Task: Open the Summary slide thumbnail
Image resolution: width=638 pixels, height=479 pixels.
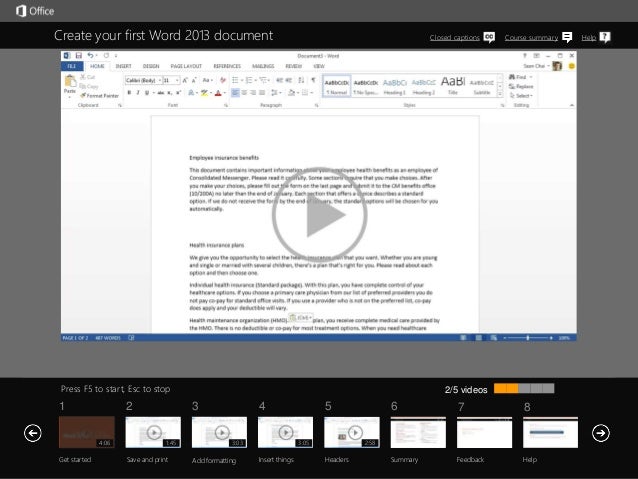Action: pyautogui.click(x=418, y=432)
